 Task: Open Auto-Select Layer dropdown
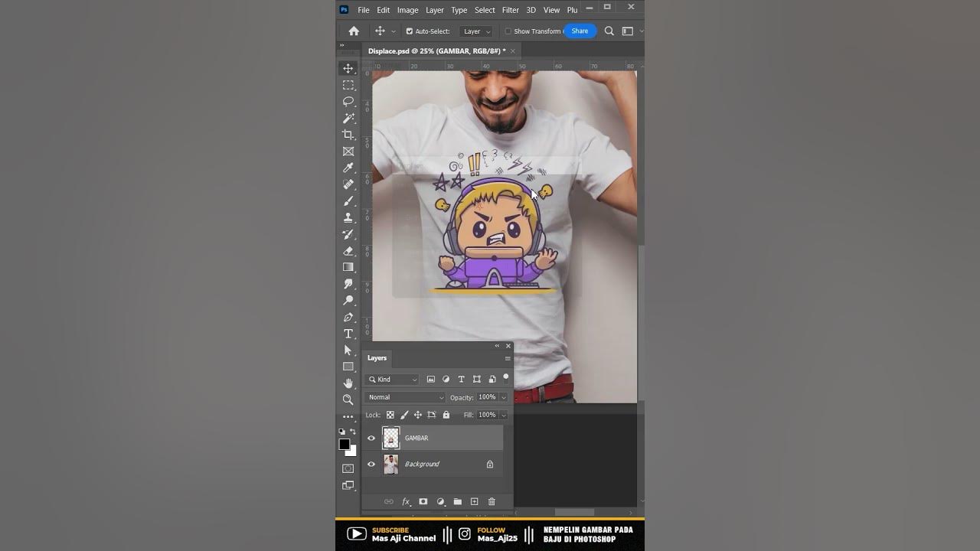[x=477, y=31]
